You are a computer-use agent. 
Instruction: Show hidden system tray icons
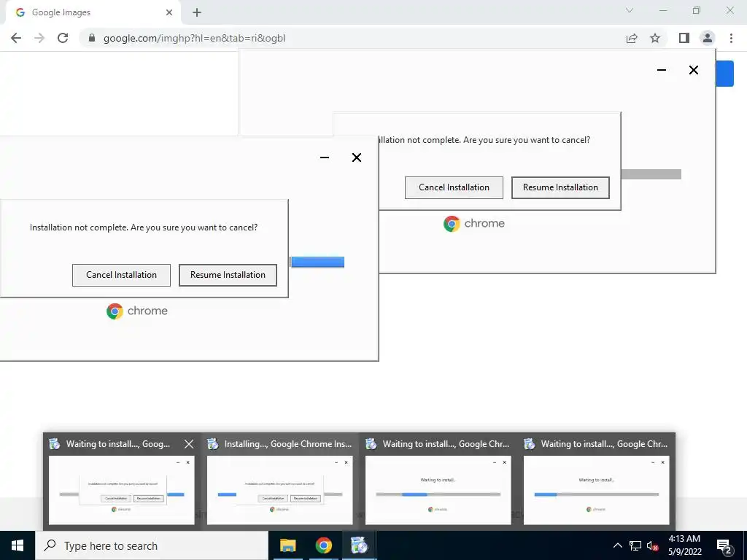[617, 545]
